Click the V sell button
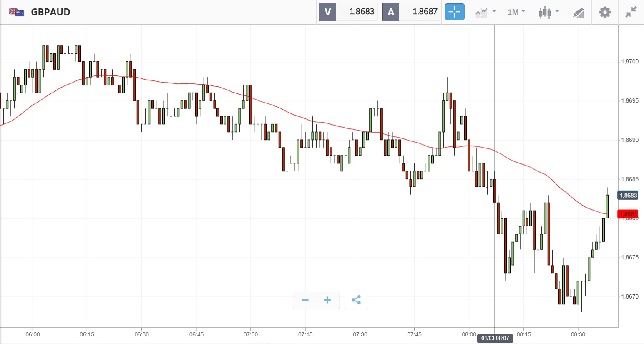The width and height of the screenshot is (644, 344). click(x=327, y=12)
